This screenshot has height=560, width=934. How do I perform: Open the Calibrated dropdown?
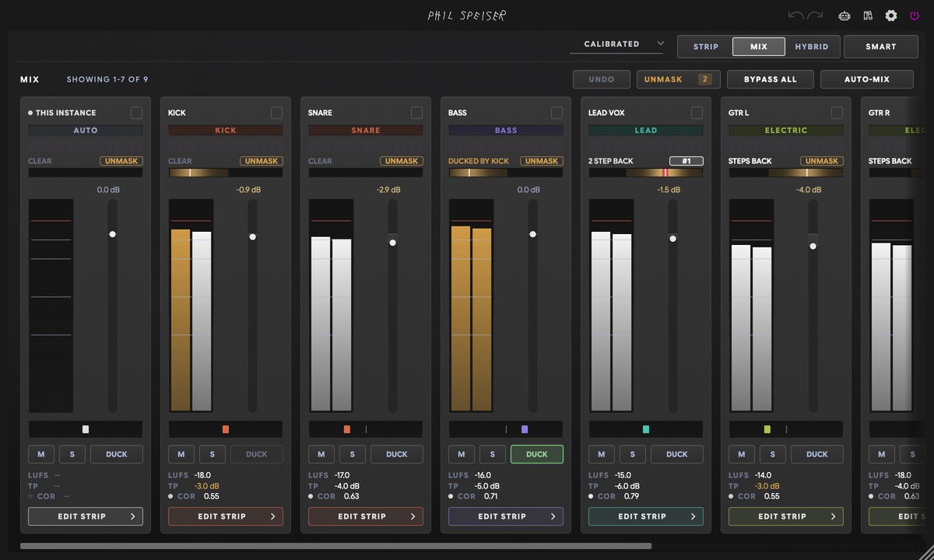[616, 44]
